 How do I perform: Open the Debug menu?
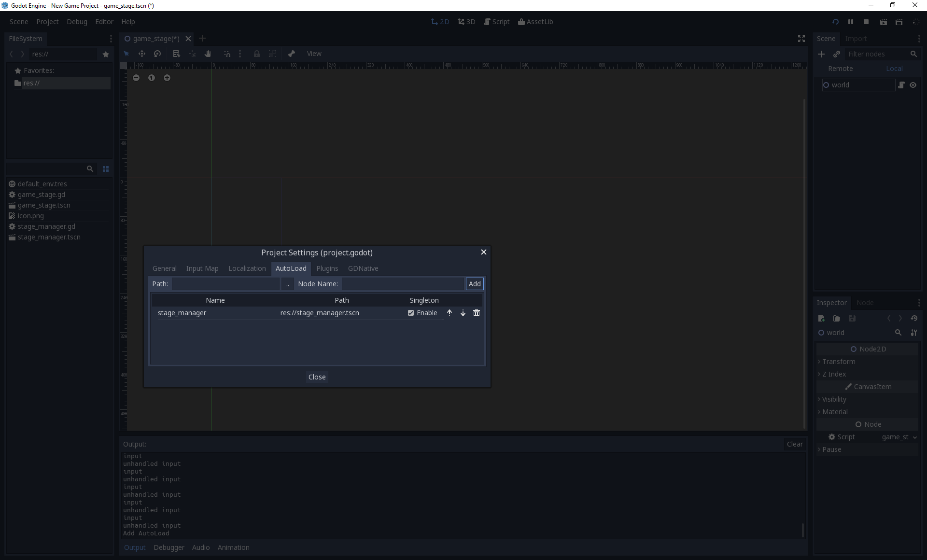(x=76, y=22)
